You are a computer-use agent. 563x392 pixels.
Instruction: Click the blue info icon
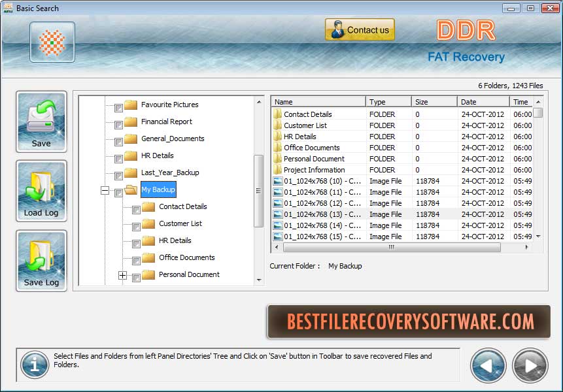pyautogui.click(x=35, y=365)
